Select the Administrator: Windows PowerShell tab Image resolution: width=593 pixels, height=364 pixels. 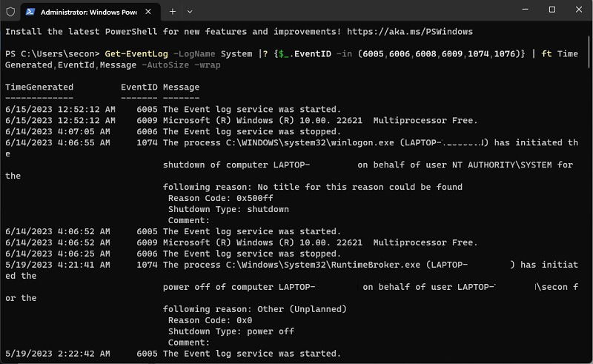click(x=90, y=12)
